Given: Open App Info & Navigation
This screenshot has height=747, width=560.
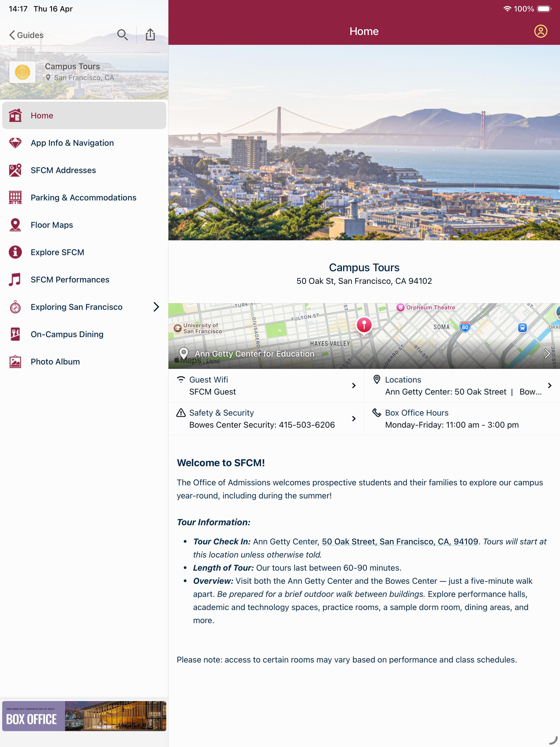Looking at the screenshot, I should (x=84, y=143).
